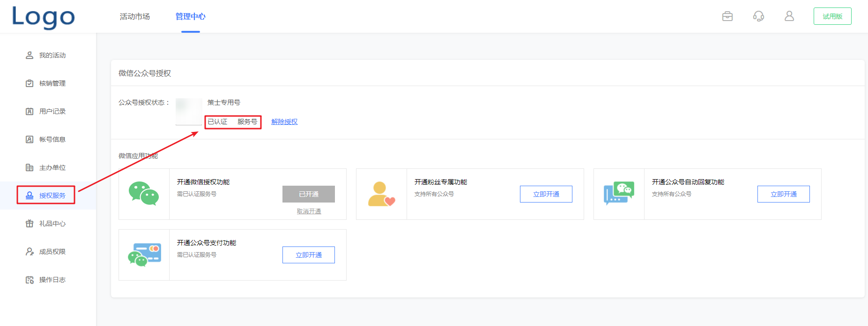Open the briefcase icon in the header
This screenshot has height=326, width=868.
tap(727, 16)
